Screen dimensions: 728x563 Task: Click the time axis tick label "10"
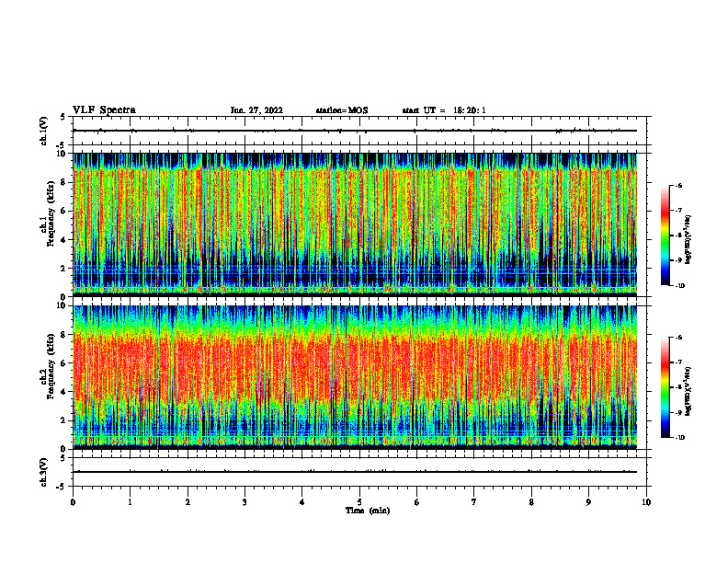coord(646,502)
